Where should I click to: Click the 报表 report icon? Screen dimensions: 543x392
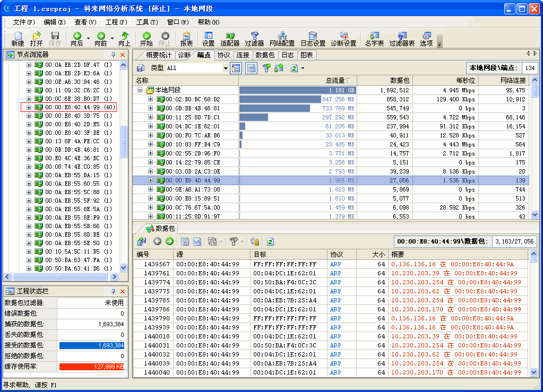tap(186, 39)
